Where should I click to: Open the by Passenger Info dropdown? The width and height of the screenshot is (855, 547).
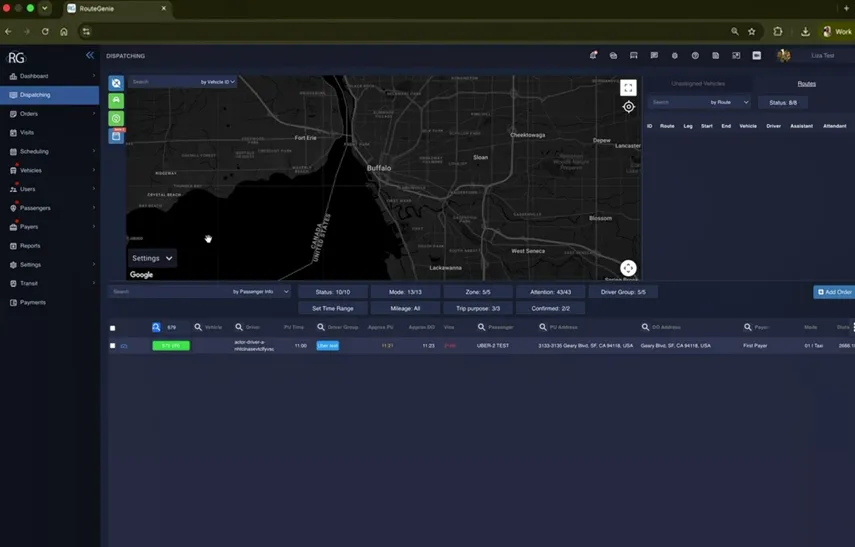click(x=260, y=292)
